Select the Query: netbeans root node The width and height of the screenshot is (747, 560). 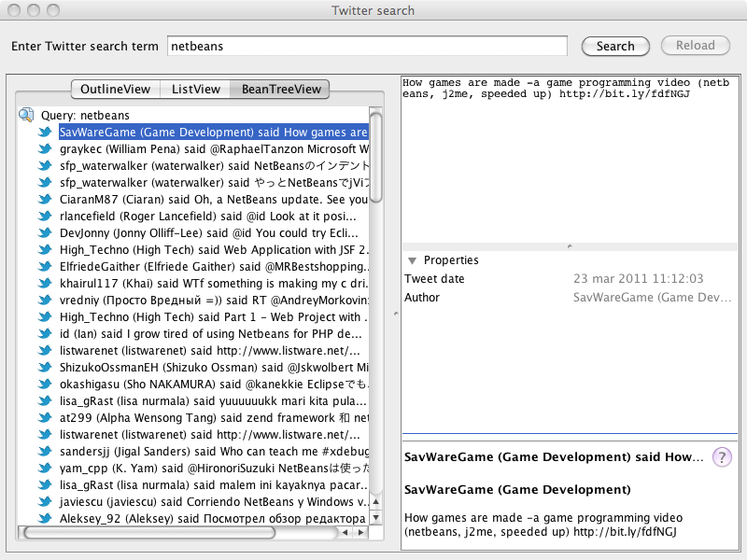point(85,115)
